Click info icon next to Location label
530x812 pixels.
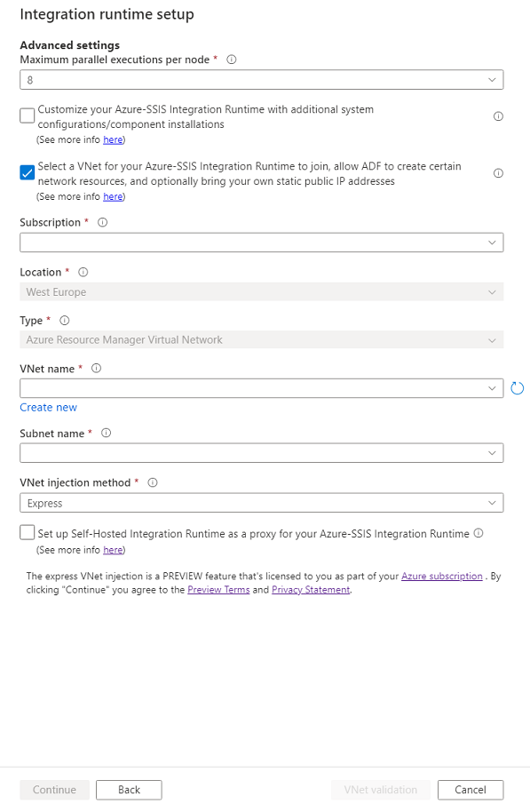[83, 273]
